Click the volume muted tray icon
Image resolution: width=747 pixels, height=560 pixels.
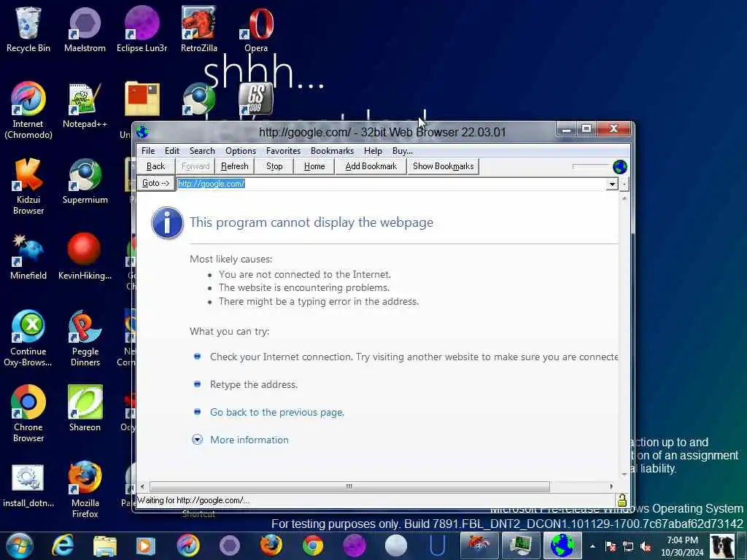pyautogui.click(x=646, y=546)
